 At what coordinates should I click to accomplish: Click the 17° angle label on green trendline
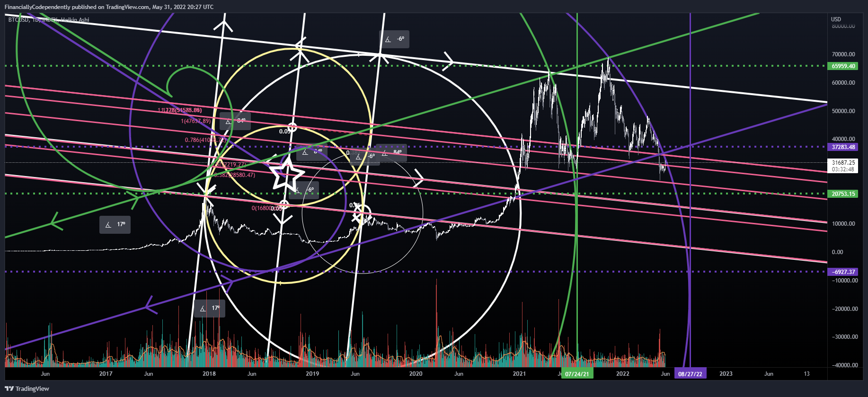click(115, 224)
